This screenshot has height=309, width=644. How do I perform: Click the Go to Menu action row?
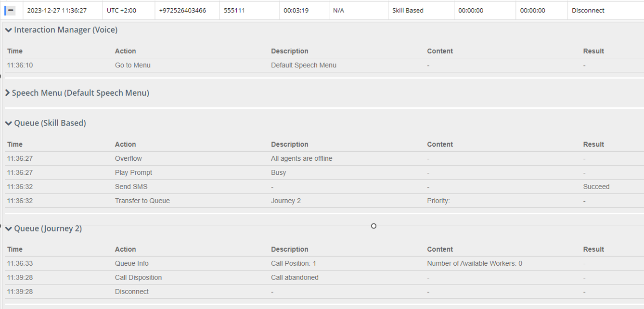point(133,65)
